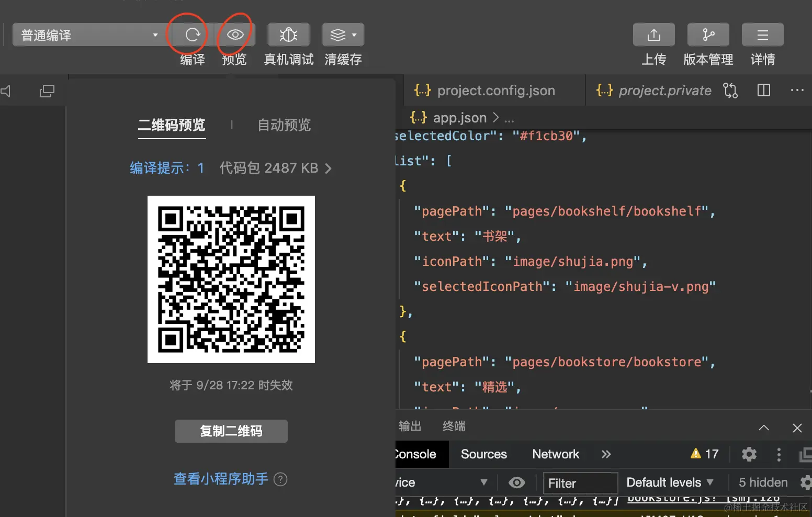Expand 代码包 2487 KB details
The width and height of the screenshot is (812, 517).
276,168
